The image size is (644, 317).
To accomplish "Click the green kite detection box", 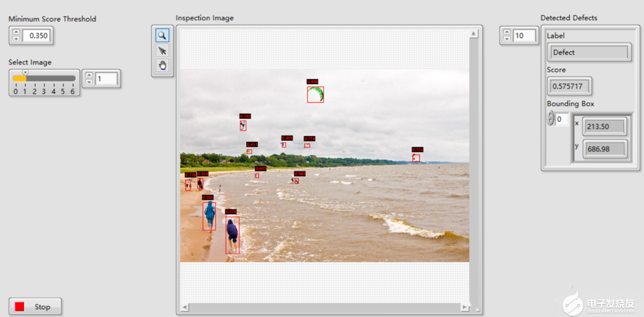I will [x=315, y=94].
